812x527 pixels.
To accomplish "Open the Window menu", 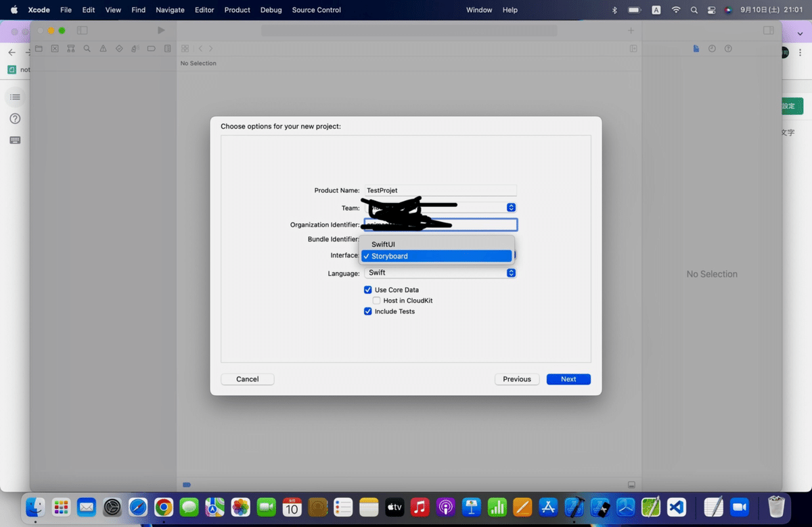I will 479,10.
